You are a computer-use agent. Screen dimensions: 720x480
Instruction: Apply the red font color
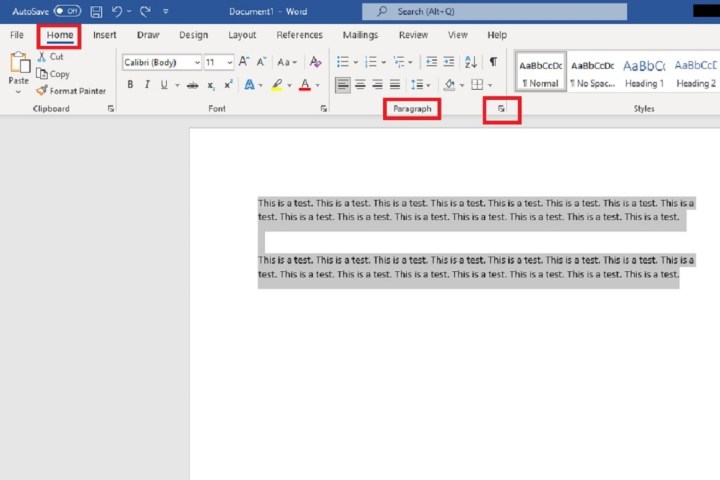(305, 85)
